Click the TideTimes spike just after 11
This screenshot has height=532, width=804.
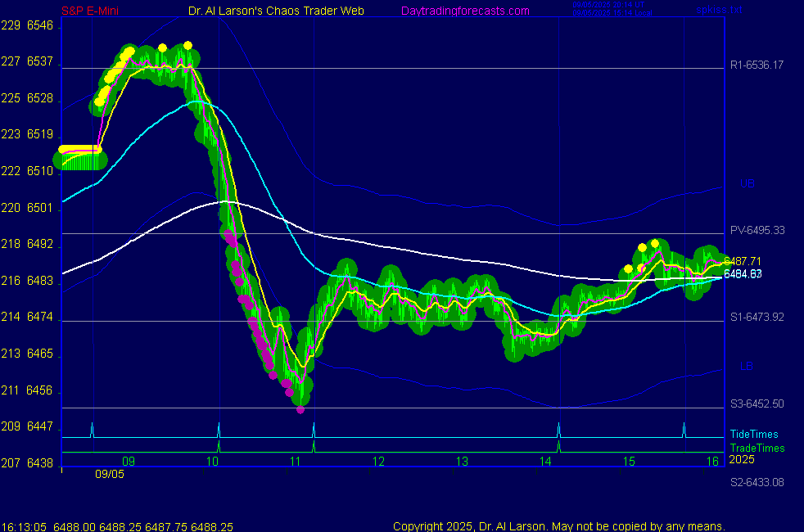click(314, 429)
